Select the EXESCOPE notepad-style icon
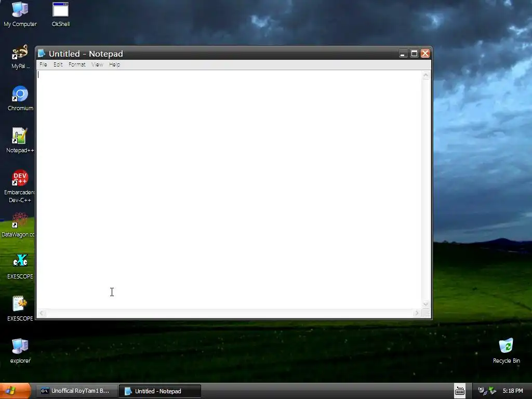The height and width of the screenshot is (399, 532). pos(20,309)
